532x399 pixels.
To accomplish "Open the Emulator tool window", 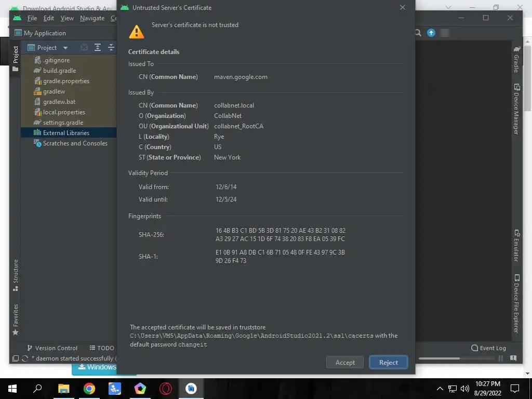I will coord(517,246).
